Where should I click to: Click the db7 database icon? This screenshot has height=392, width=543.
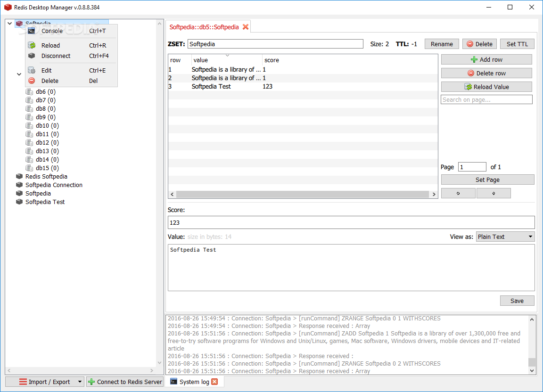click(x=29, y=100)
